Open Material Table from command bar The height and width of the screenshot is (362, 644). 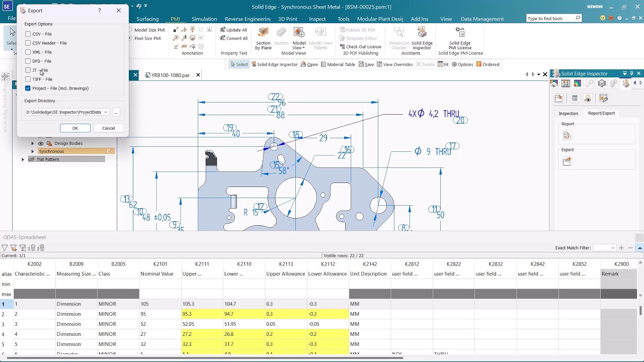coord(338,64)
